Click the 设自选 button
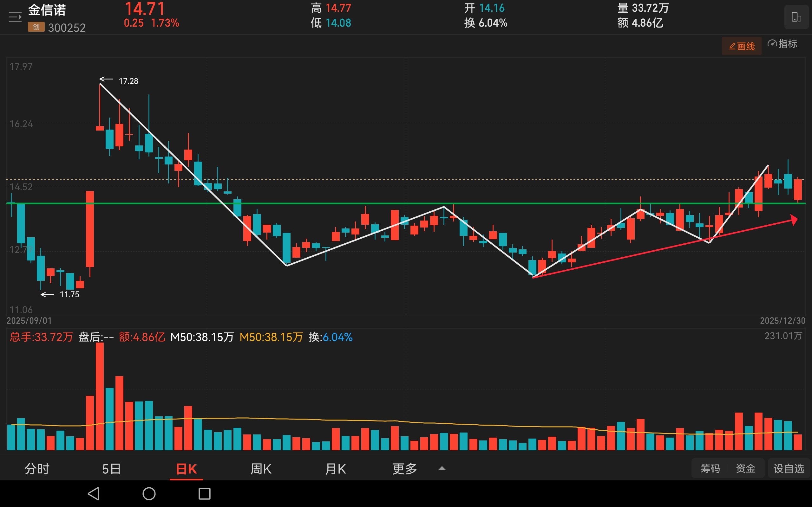The height and width of the screenshot is (507, 812). 789,468
